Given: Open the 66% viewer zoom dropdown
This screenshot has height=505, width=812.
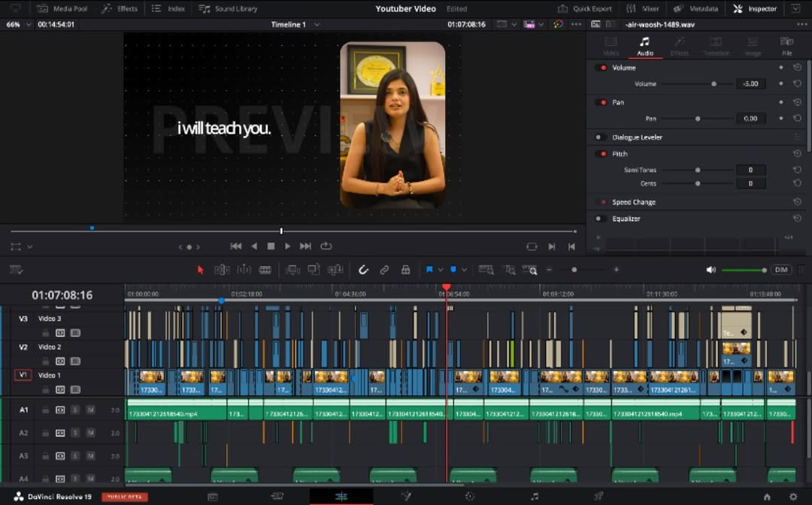Looking at the screenshot, I should tap(29, 24).
